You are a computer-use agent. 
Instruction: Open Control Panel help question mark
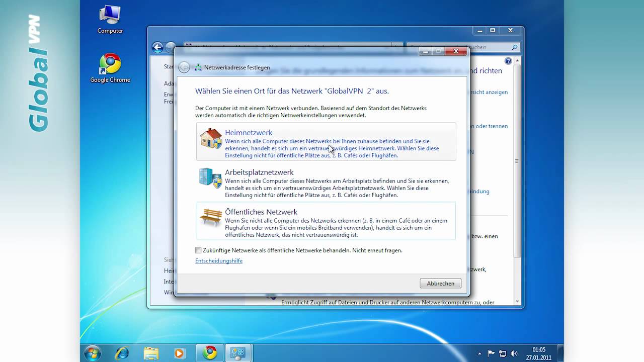click(508, 61)
